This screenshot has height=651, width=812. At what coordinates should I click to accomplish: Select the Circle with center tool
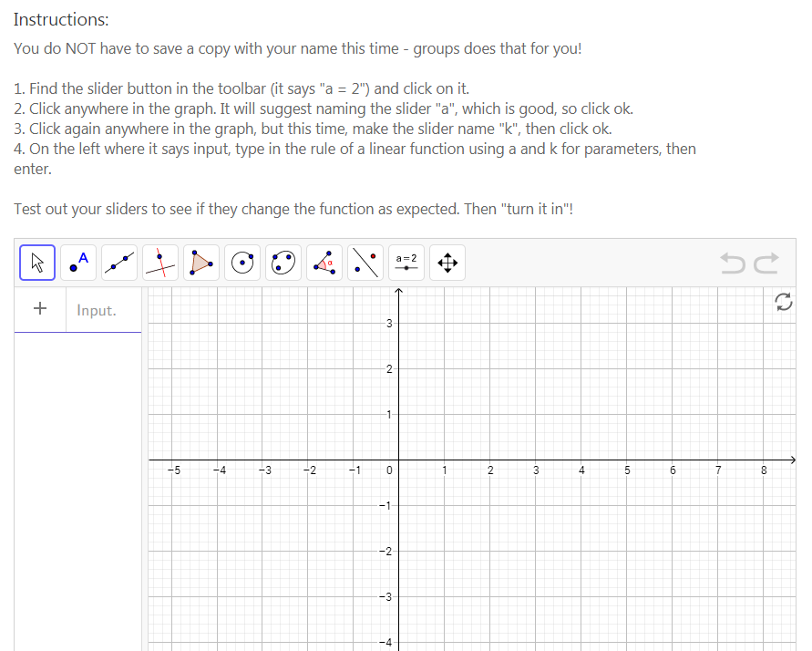point(242,263)
